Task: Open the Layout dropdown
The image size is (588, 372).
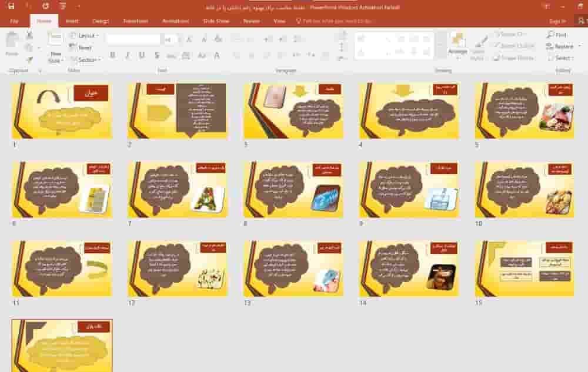Action: coord(84,35)
